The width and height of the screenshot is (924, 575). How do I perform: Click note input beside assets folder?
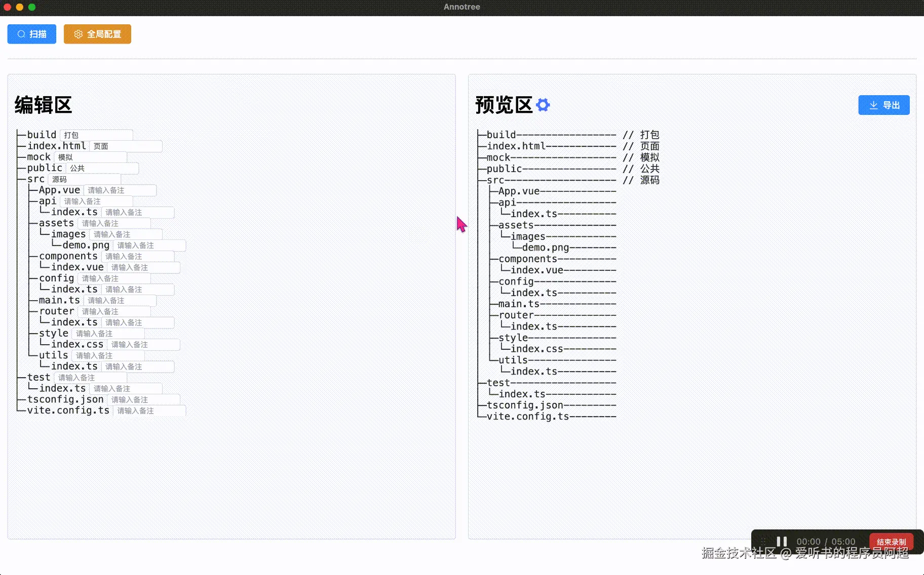[114, 223]
